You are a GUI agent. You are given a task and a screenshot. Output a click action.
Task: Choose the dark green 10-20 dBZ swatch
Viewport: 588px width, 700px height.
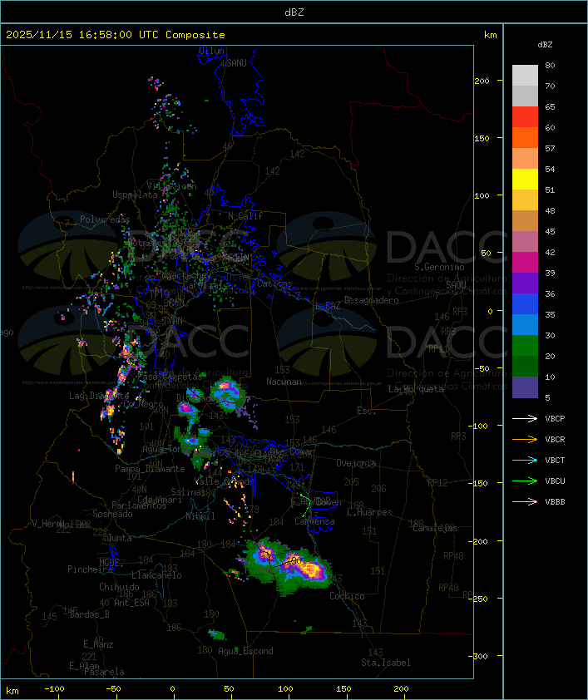pos(525,366)
